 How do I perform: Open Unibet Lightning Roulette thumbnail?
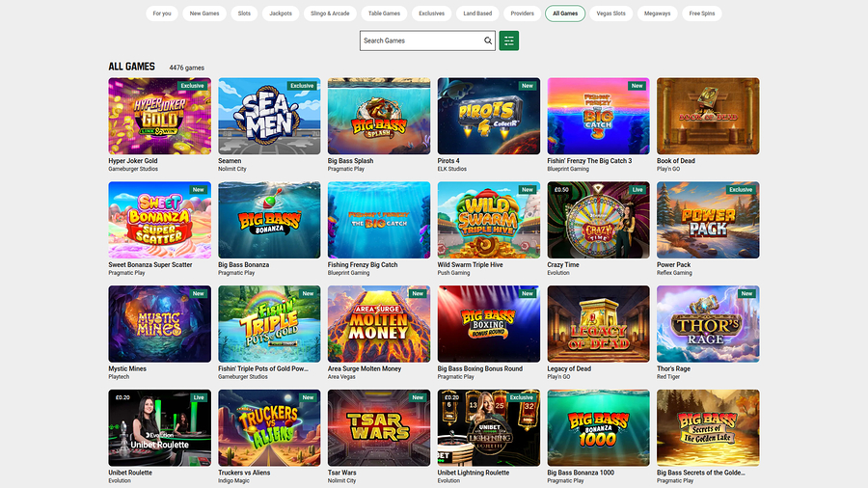point(488,427)
